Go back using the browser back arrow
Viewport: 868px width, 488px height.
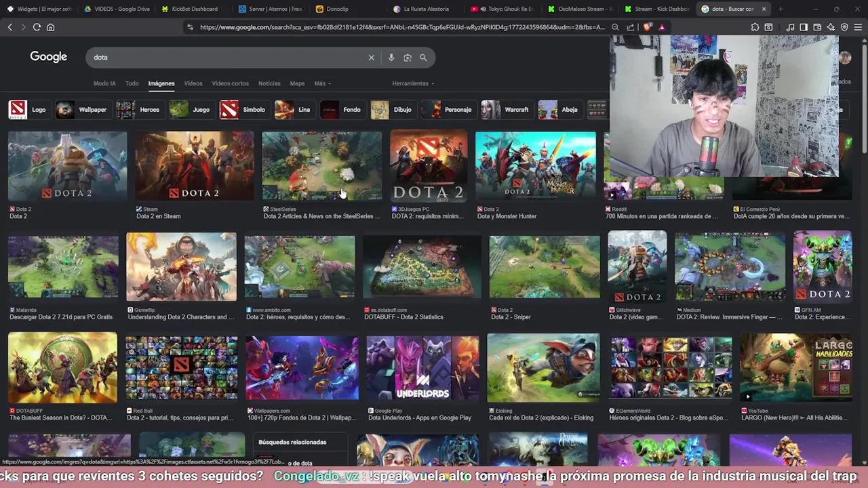[9, 27]
